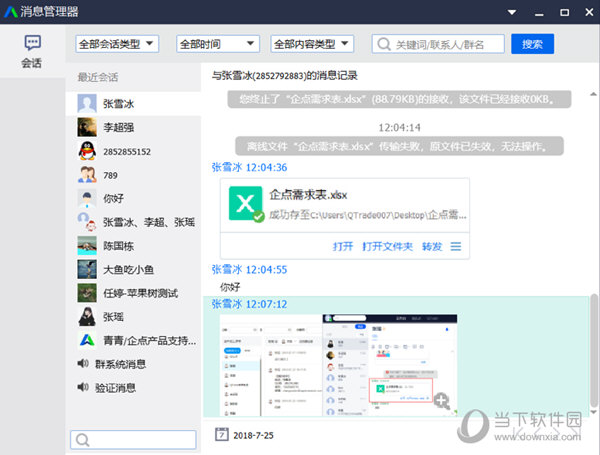Select conversation 陈国栋

click(x=134, y=246)
